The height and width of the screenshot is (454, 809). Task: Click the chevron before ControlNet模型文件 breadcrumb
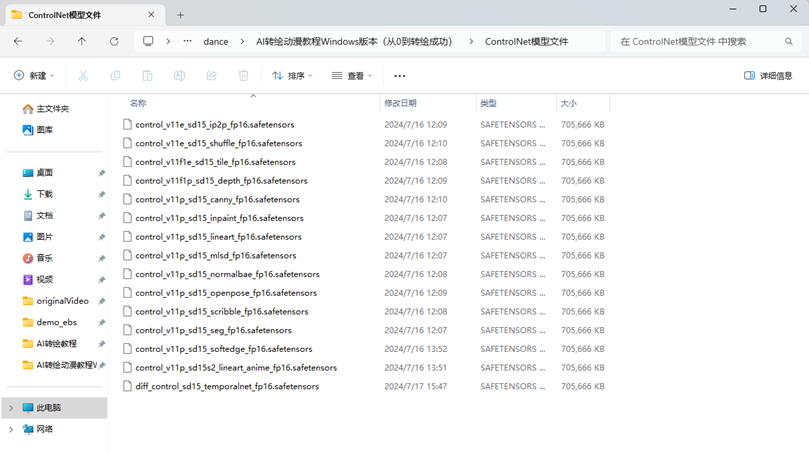click(x=471, y=41)
